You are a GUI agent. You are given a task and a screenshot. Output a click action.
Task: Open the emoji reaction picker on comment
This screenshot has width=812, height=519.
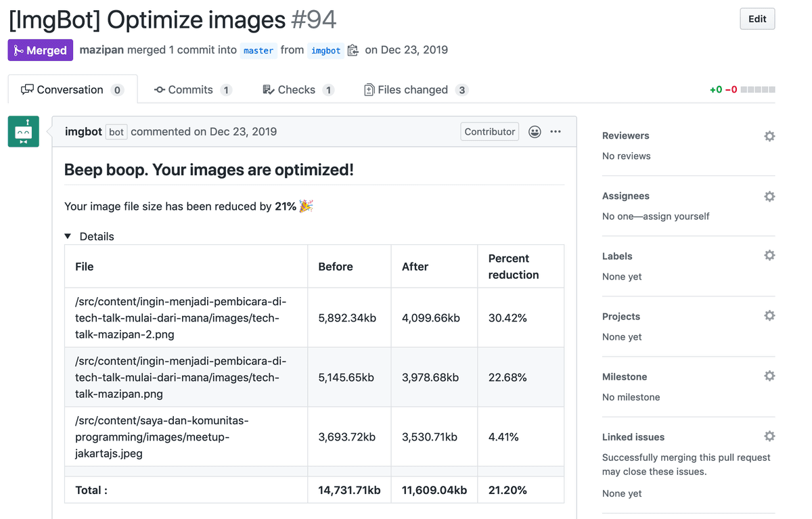click(x=535, y=132)
